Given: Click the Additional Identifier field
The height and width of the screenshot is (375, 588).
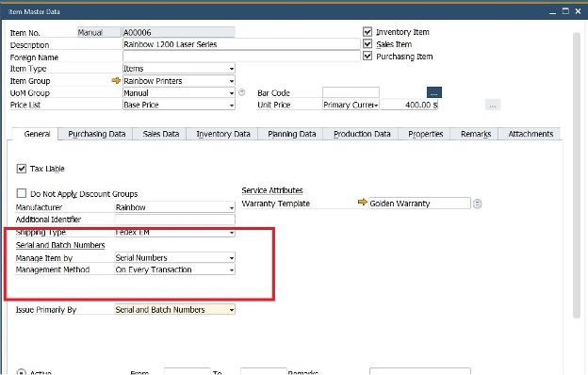Looking at the screenshot, I should click(x=174, y=220).
